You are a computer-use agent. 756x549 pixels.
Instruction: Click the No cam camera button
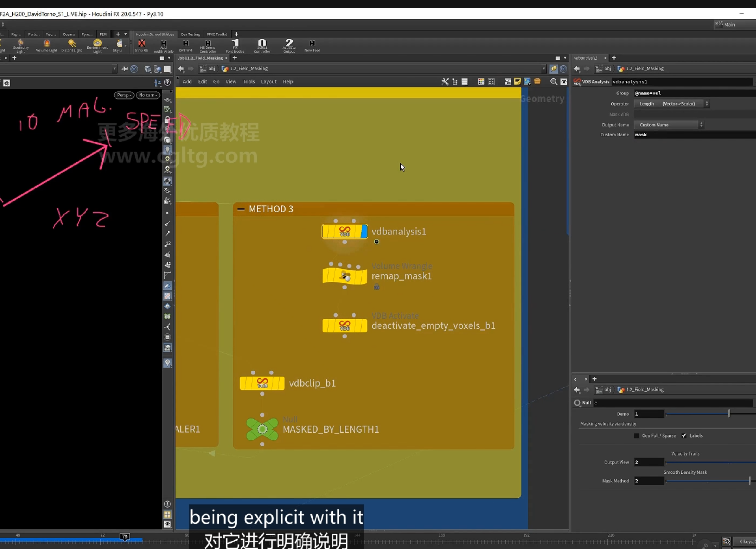pos(148,95)
